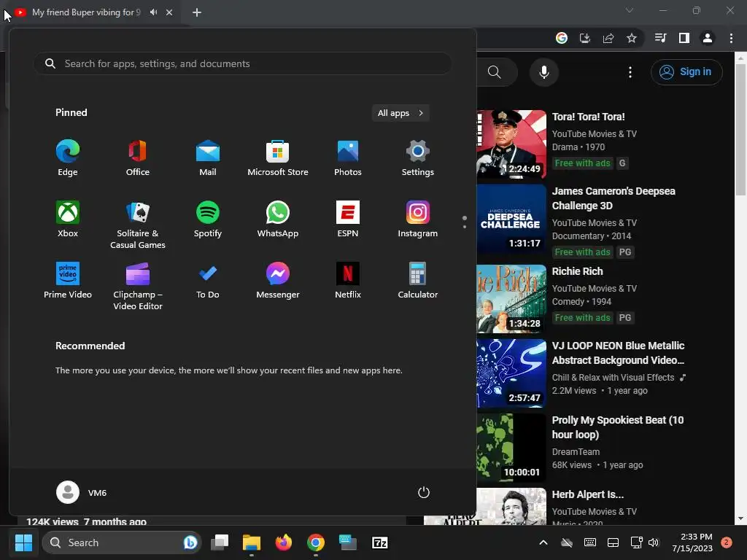This screenshot has height=560, width=747.
Task: Open Chill & Relax with Visual Effects channel
Action: 613,378
